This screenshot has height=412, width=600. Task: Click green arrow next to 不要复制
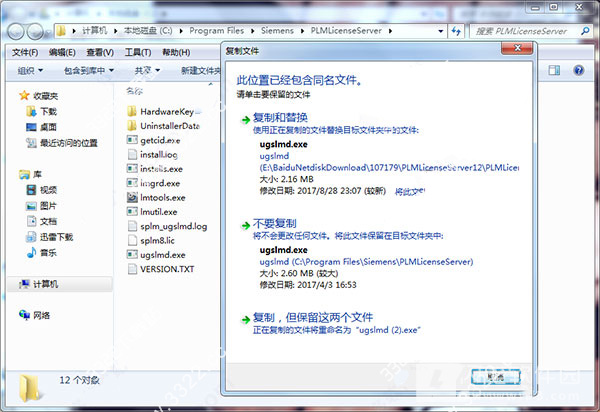(246, 226)
